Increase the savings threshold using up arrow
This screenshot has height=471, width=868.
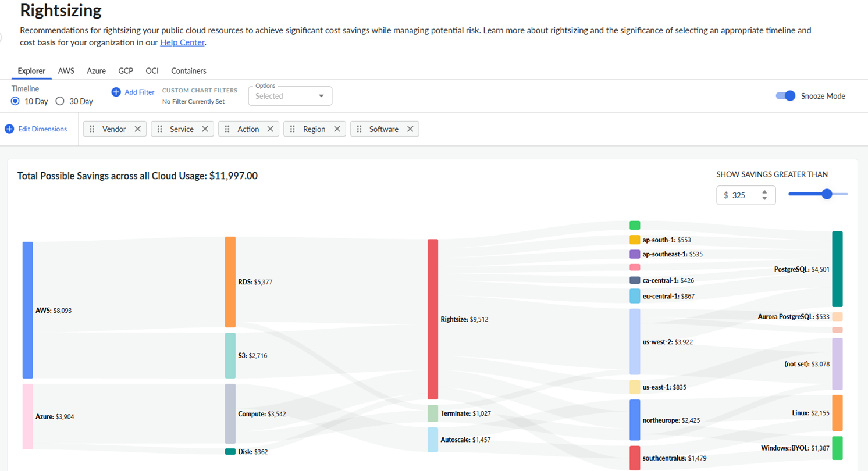click(x=764, y=192)
